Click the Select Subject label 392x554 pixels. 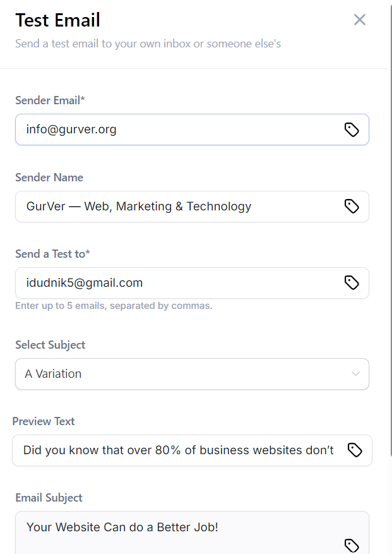tap(50, 345)
